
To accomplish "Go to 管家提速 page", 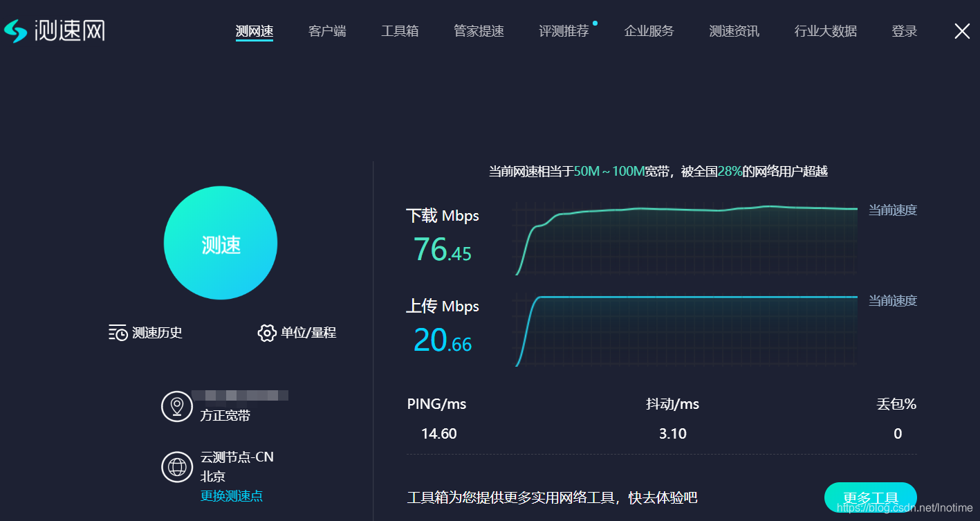I will [479, 31].
